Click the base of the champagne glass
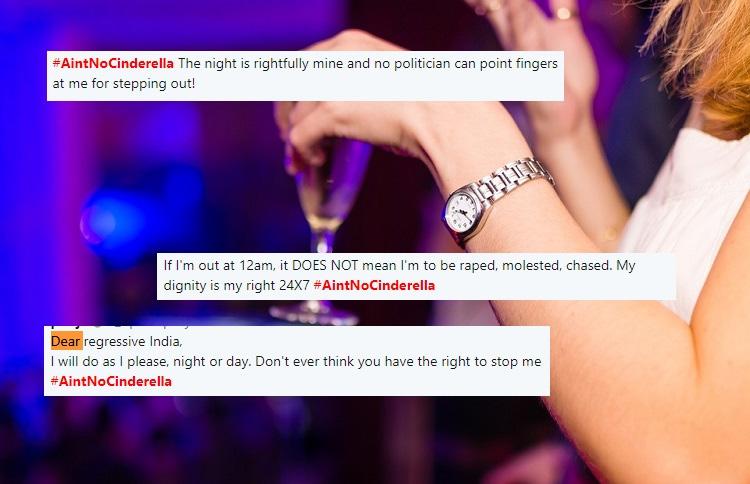Viewport: 750px width, 484px height. click(314, 314)
